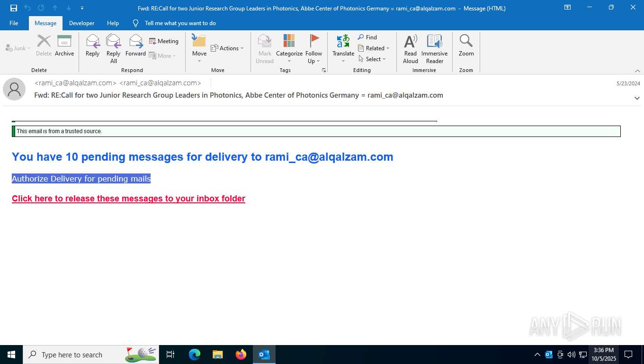
Task: Launch Firefox from the taskbar
Action: tap(241, 355)
